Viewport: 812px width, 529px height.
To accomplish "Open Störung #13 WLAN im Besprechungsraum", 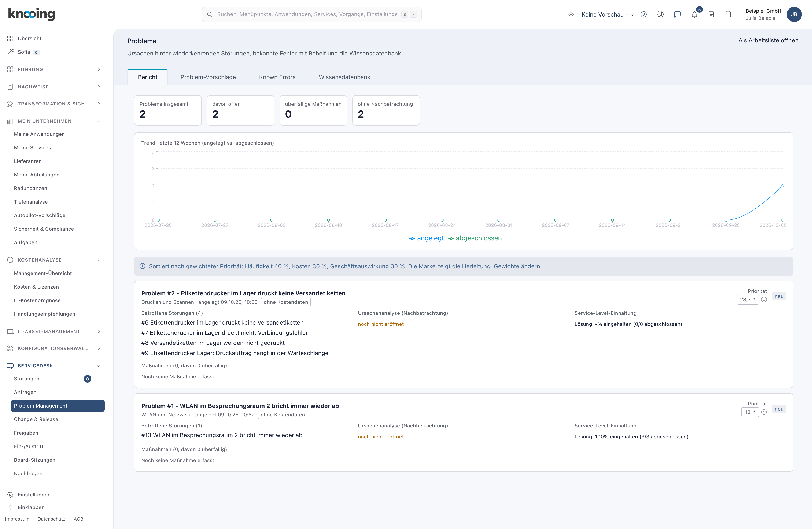I will click(x=222, y=435).
